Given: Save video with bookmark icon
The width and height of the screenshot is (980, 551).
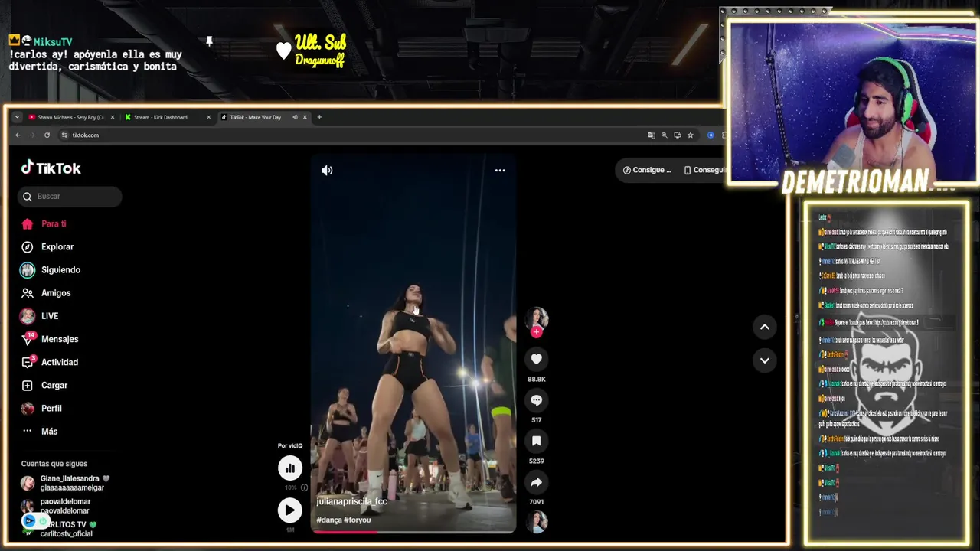Looking at the screenshot, I should click(536, 441).
